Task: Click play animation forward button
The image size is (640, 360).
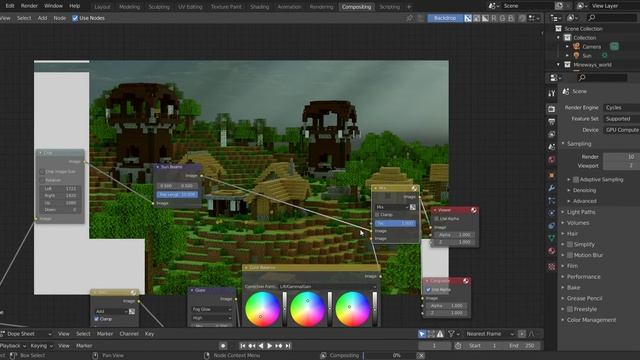Action: pos(269,346)
